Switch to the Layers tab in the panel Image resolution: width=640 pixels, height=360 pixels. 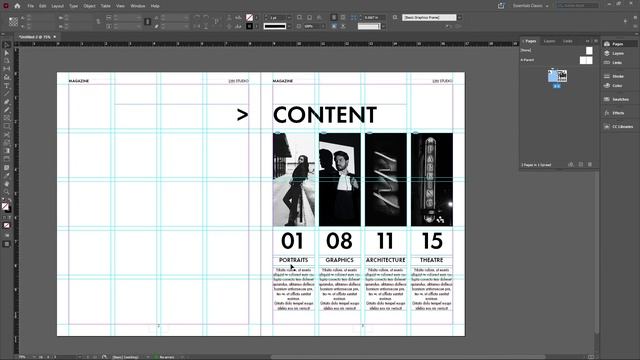coord(549,41)
